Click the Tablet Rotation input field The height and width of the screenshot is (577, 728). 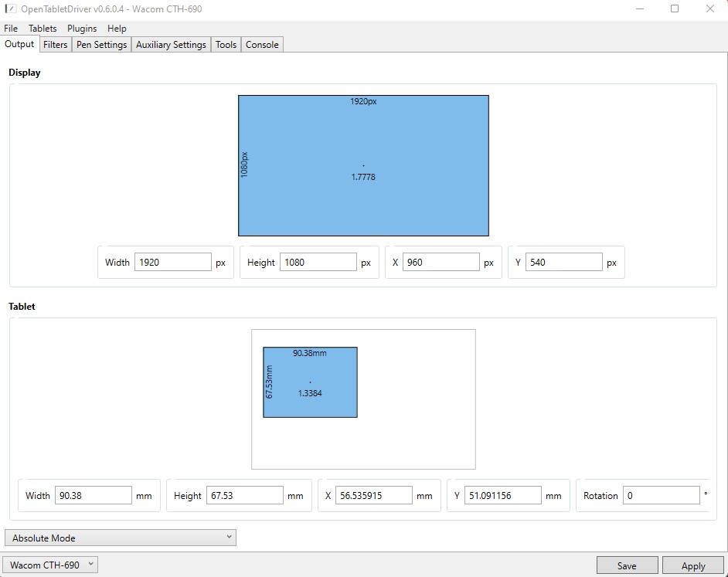click(x=661, y=495)
